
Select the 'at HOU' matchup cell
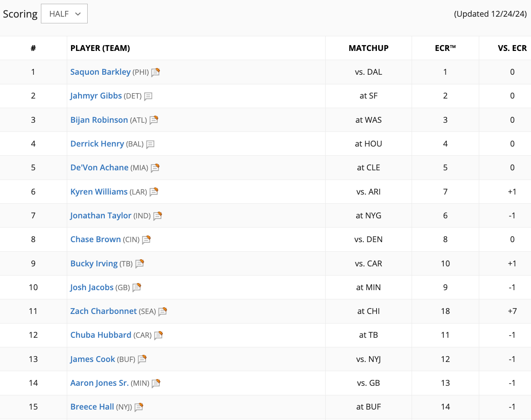pyautogui.click(x=369, y=144)
